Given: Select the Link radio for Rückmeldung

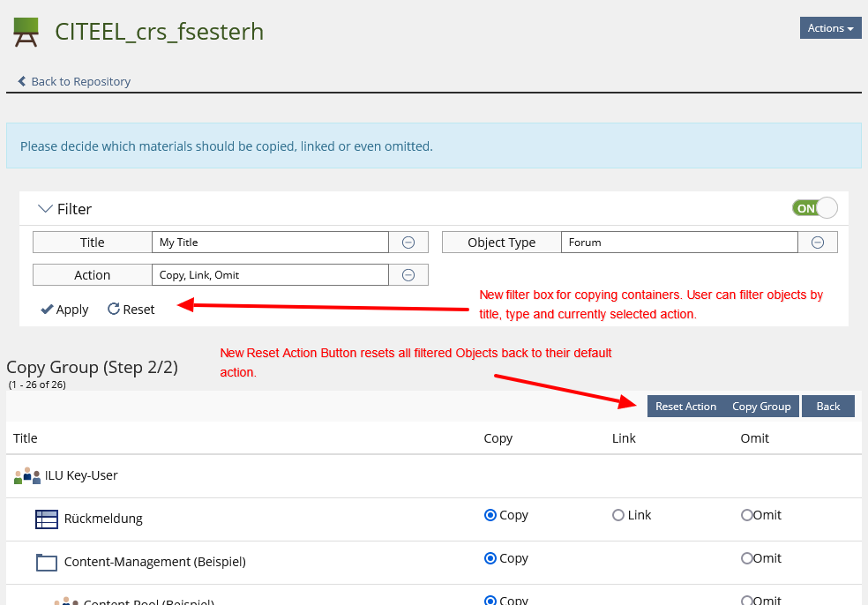Looking at the screenshot, I should [618, 515].
